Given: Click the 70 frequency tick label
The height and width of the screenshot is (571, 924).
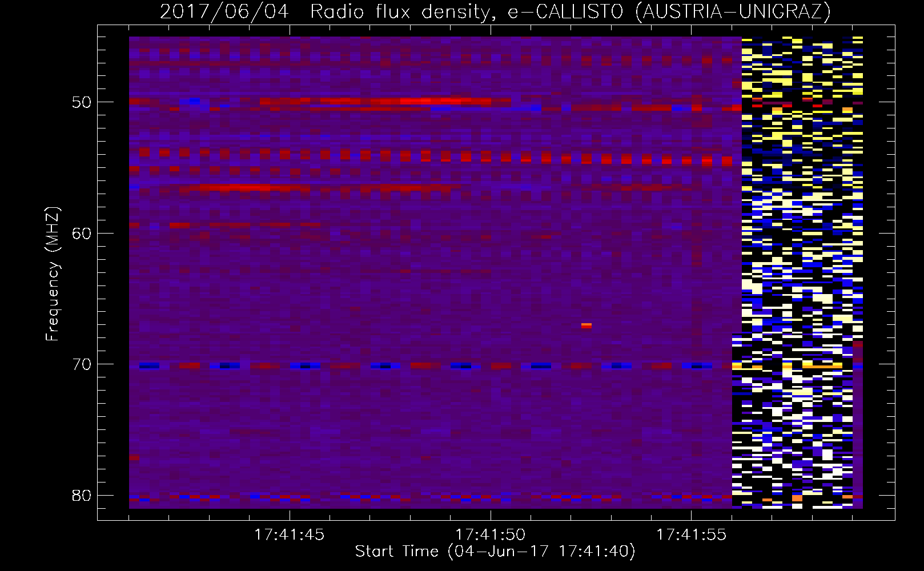Looking at the screenshot, I should (x=82, y=364).
